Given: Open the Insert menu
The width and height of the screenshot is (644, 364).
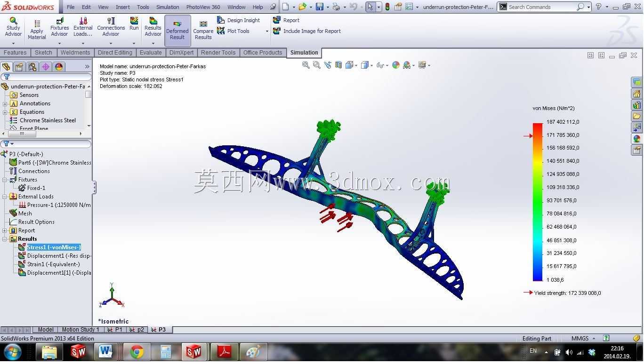Looking at the screenshot, I should (x=123, y=7).
